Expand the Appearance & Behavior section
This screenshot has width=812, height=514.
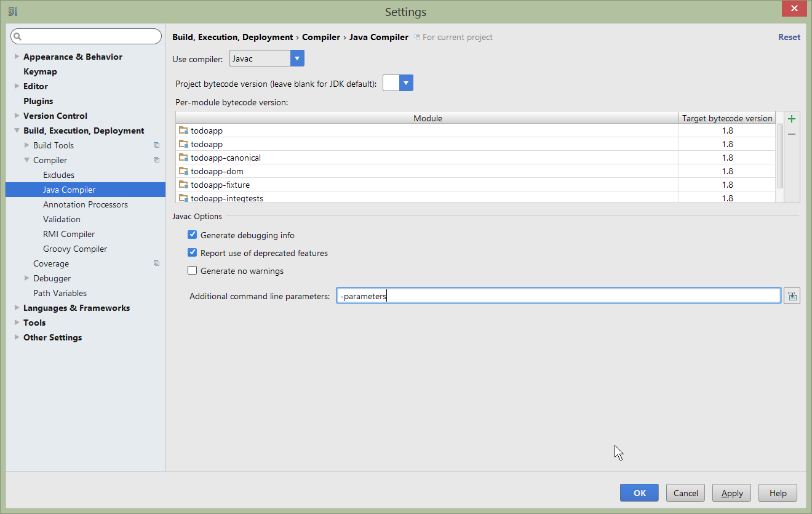(x=17, y=57)
